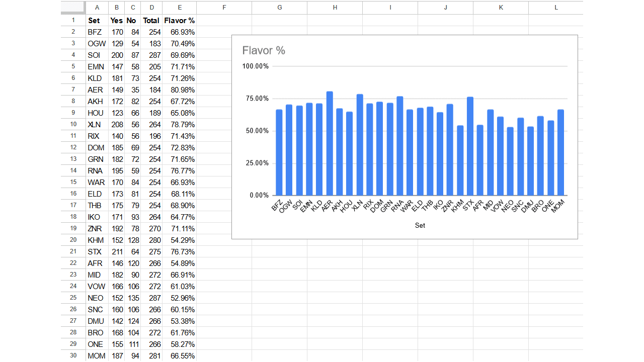Select row 10 header
Viewport: 644px width, 362px height.
73,124
